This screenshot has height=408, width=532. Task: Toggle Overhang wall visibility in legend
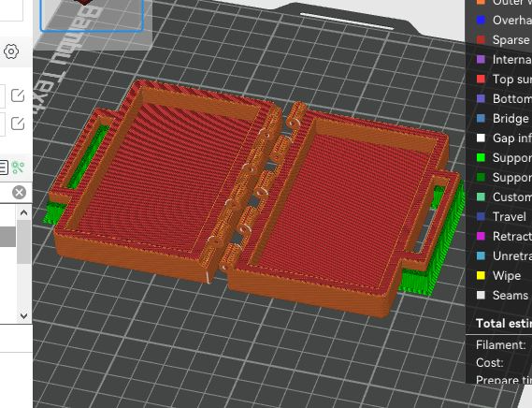tap(505, 20)
